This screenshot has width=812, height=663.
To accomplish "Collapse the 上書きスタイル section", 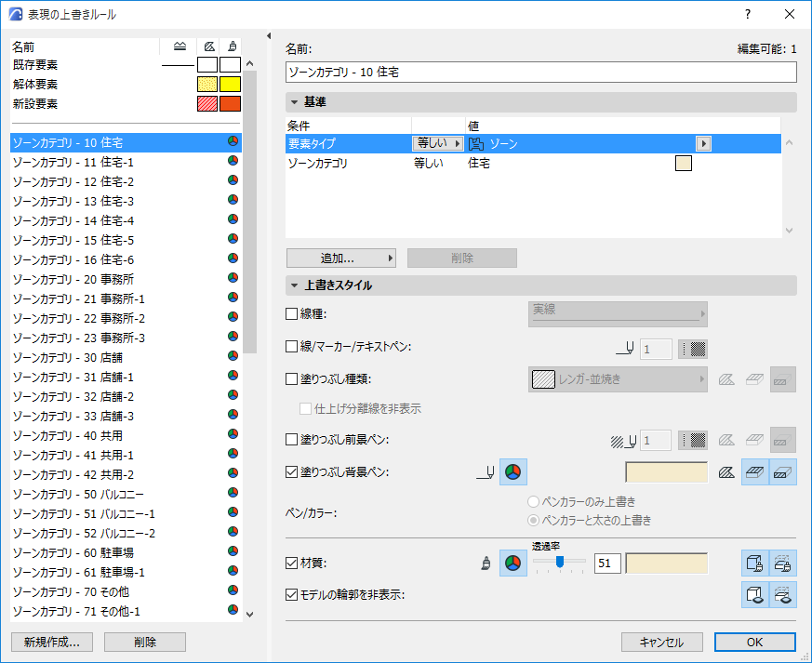I will coord(295,285).
